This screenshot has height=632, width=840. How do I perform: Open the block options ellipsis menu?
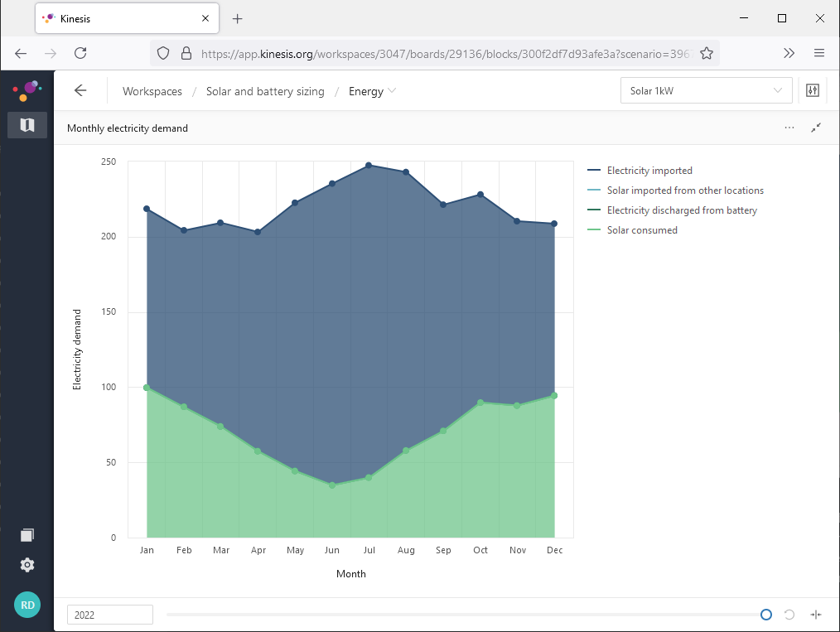pos(789,128)
